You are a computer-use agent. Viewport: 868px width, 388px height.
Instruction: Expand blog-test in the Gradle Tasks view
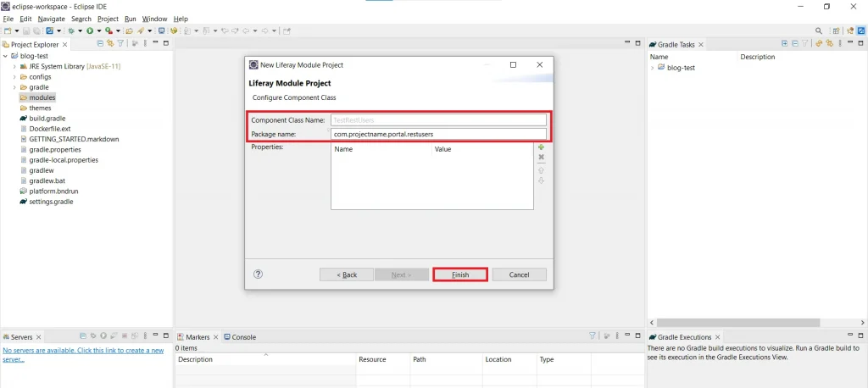[653, 68]
